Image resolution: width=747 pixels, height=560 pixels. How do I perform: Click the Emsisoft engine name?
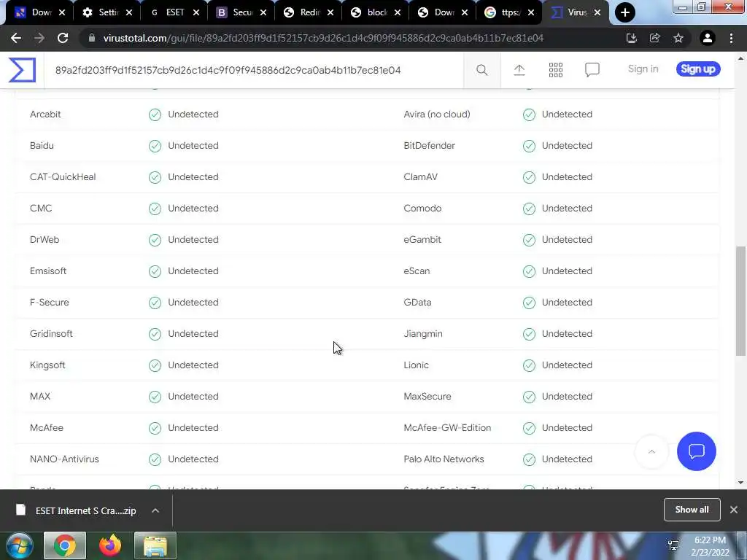pos(48,271)
